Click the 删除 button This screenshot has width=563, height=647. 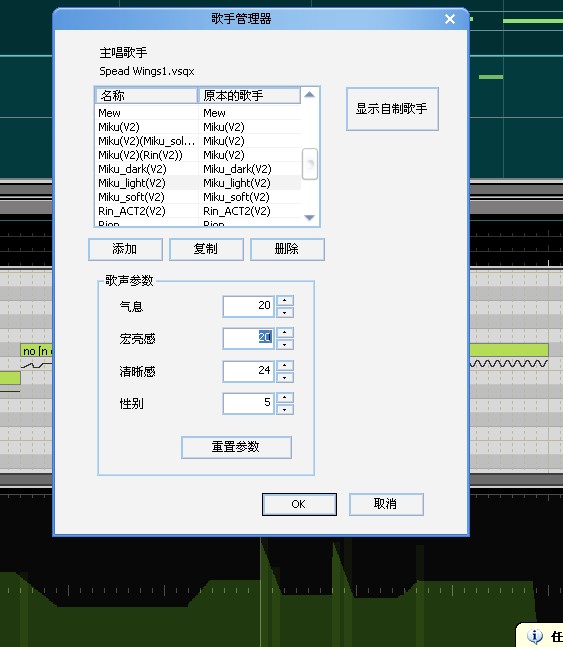(x=287, y=249)
